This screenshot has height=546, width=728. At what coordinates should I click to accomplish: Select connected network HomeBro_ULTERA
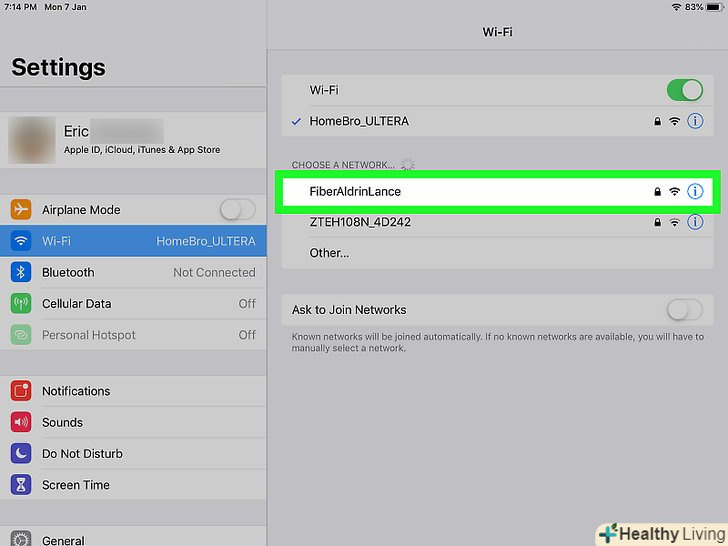497,121
